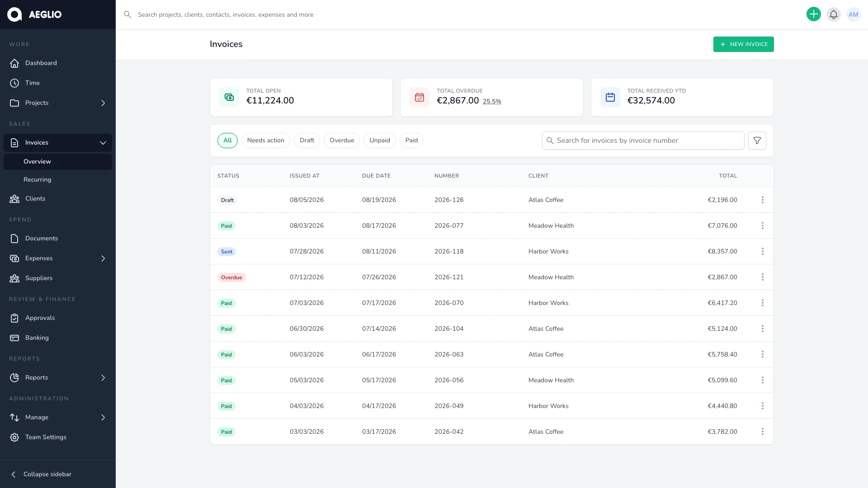Viewport: 868px width, 488px height.
Task: Open actions menu for invoice 2026-121
Action: tap(763, 277)
